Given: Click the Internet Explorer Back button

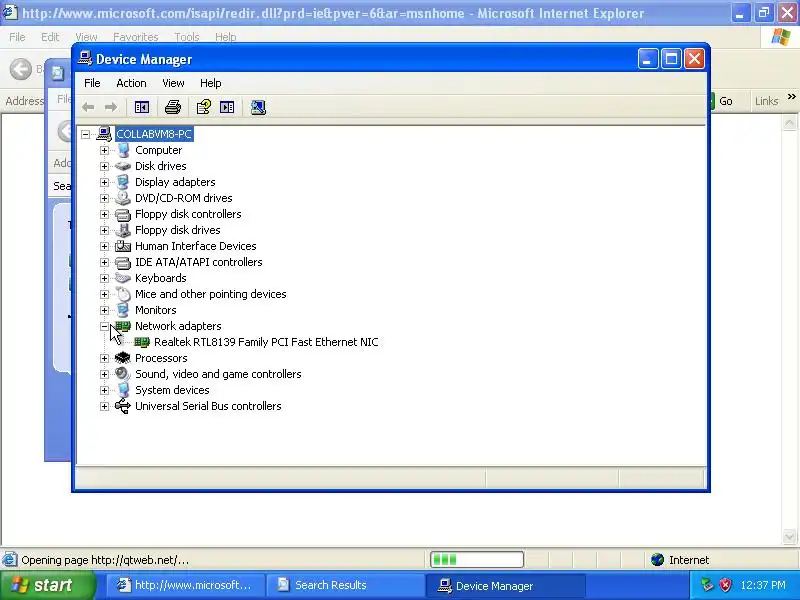Looking at the screenshot, I should (x=21, y=69).
